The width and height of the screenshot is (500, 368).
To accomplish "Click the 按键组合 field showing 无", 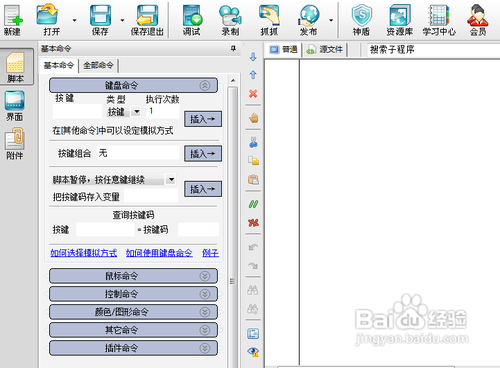I will [x=138, y=153].
